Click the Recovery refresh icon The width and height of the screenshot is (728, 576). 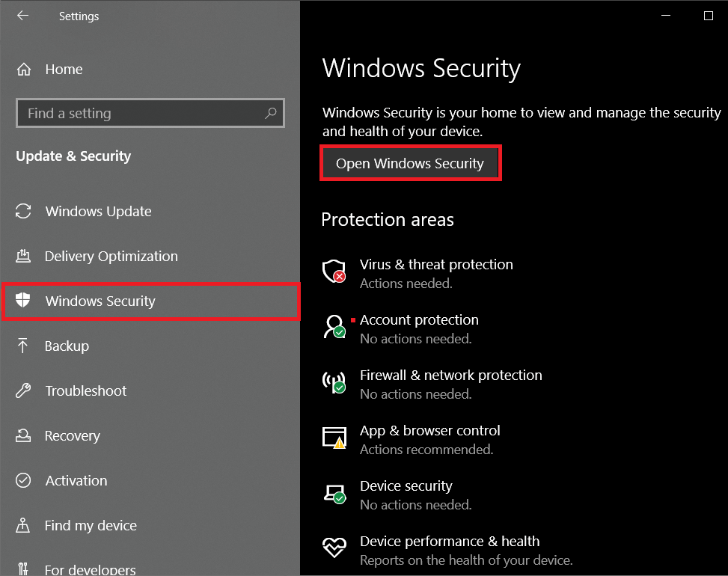(23, 435)
